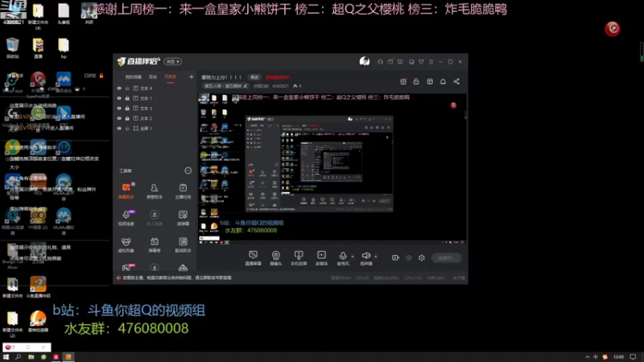Open the notification bell icon

point(443,81)
